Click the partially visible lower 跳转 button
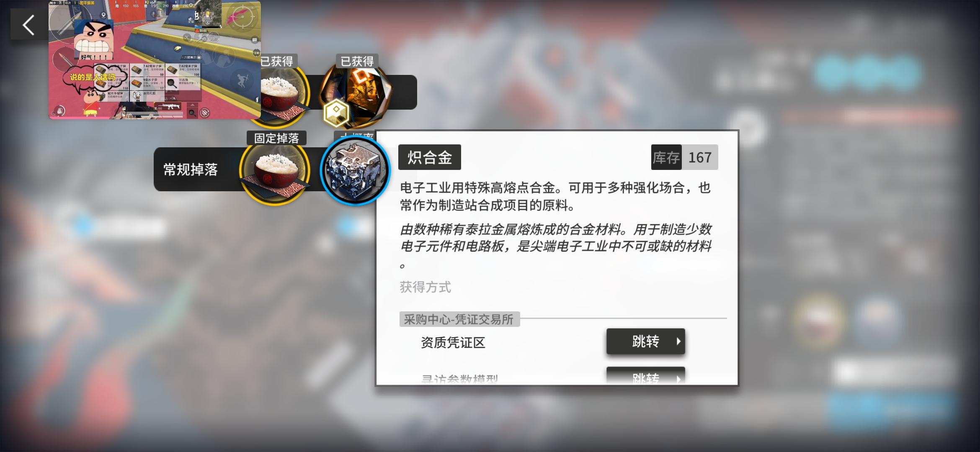This screenshot has width=980, height=452. (x=645, y=375)
